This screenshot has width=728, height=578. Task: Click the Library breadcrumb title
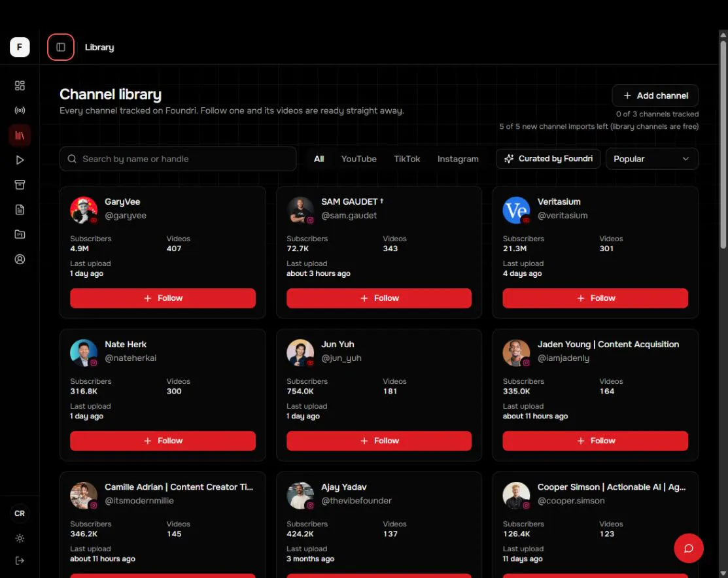click(x=99, y=47)
